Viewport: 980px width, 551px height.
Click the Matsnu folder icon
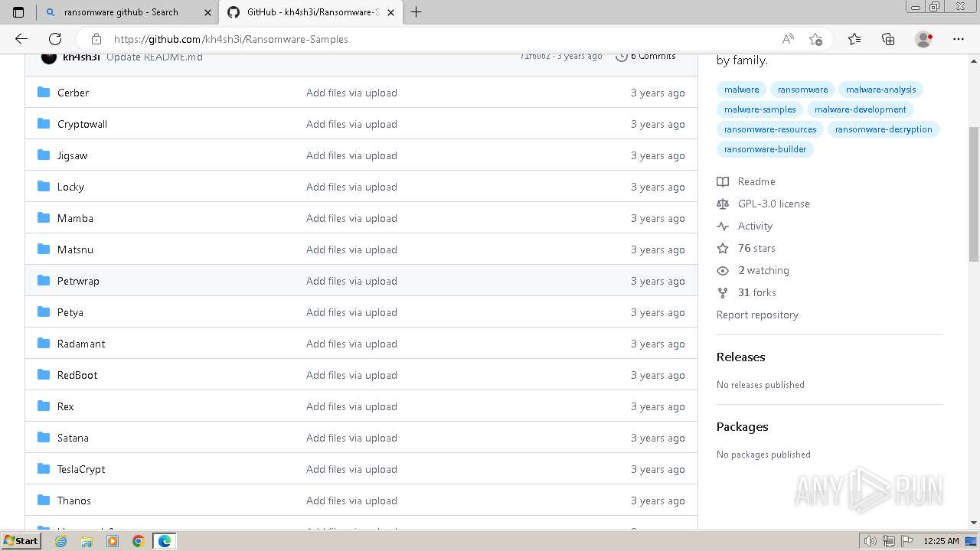pyautogui.click(x=44, y=249)
